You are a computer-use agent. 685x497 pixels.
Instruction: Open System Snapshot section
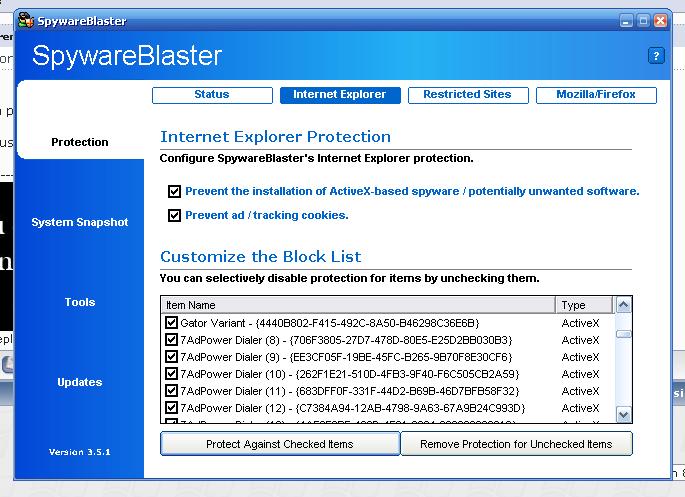[x=80, y=222]
